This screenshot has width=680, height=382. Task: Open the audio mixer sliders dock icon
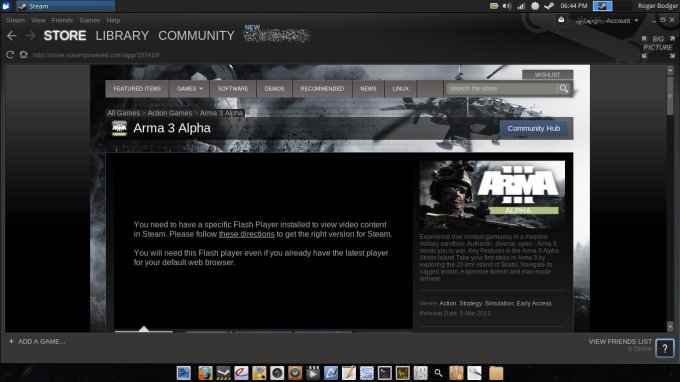(420, 373)
